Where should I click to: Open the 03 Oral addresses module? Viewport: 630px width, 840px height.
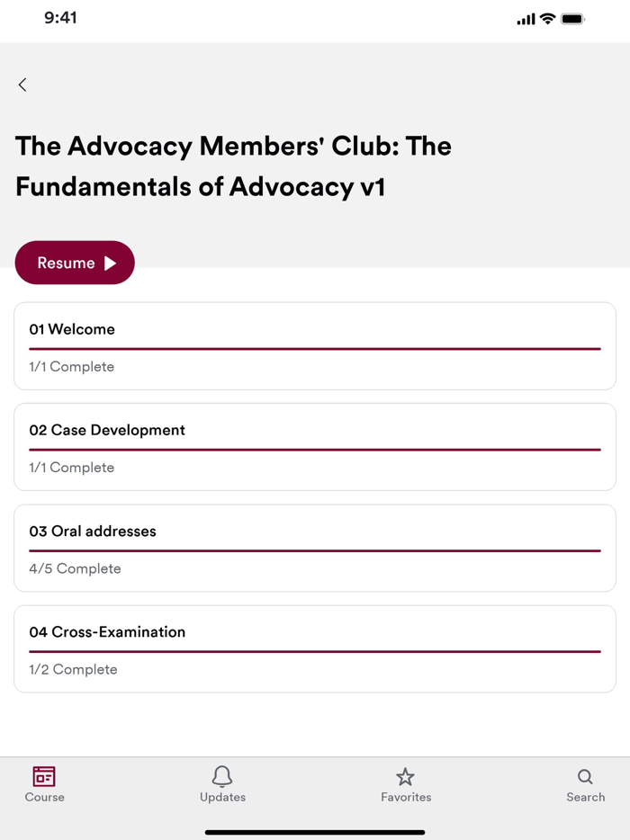(314, 548)
